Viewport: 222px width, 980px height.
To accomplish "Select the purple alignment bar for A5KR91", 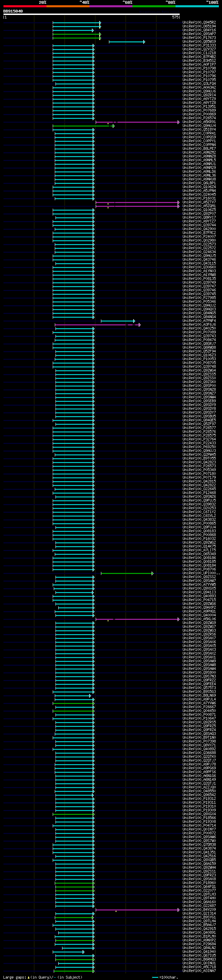I will tap(137, 122).
